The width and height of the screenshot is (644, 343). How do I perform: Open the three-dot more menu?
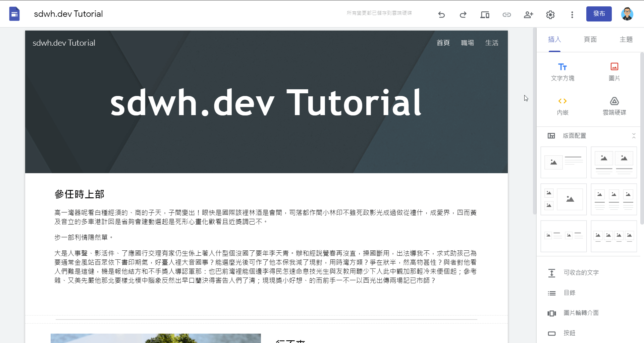(572, 14)
